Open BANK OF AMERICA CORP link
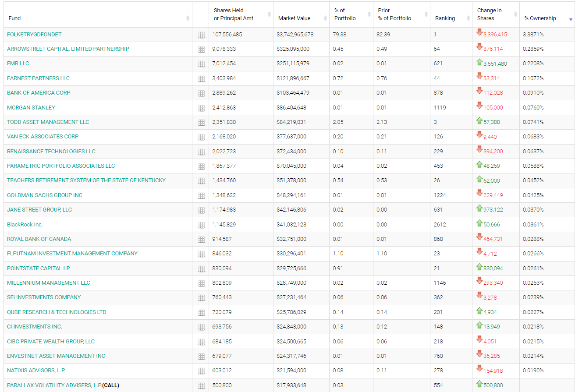Viewport: 575px width, 392px height. (39, 93)
